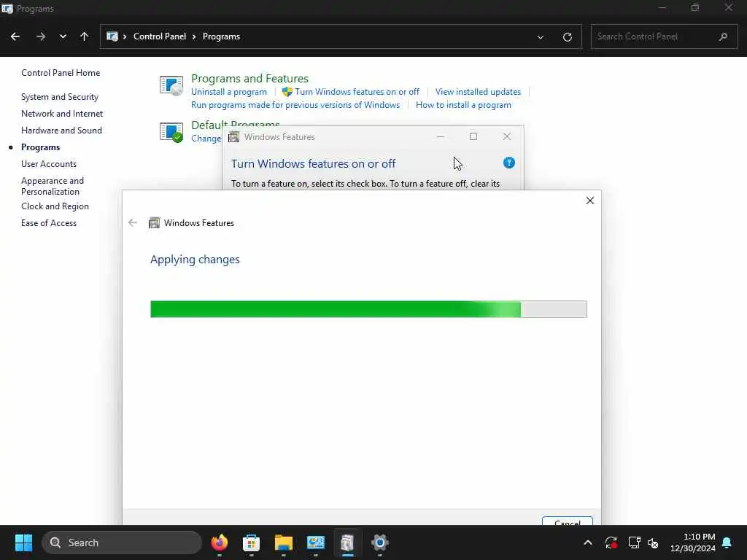Screen dimensions: 747x560
Task: Click the help icon in Windows Features
Action: point(508,163)
